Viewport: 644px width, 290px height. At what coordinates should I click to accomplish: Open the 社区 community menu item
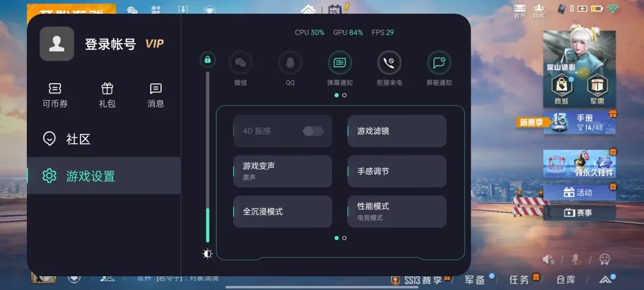click(x=104, y=139)
